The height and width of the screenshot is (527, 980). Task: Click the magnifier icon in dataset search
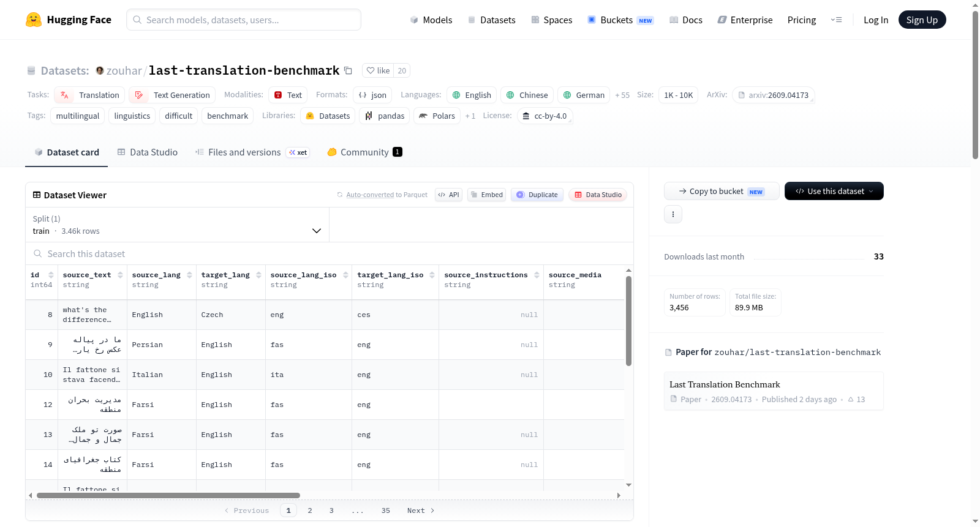(x=38, y=253)
